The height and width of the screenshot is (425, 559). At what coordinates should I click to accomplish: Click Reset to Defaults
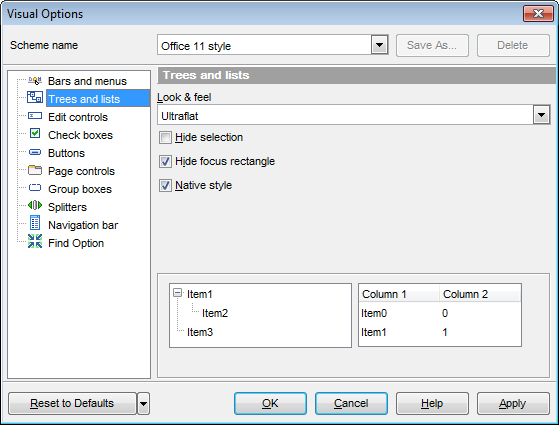click(72, 404)
